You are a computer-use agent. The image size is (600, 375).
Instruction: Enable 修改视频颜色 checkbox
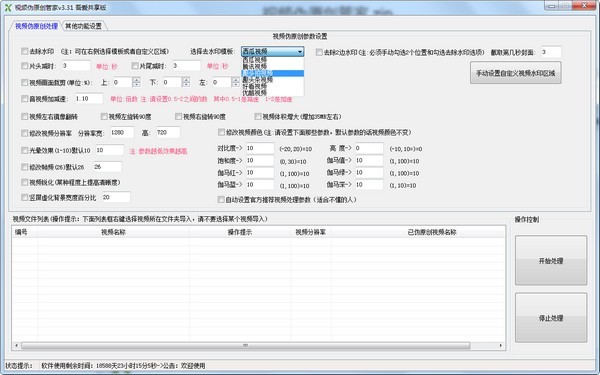point(221,132)
